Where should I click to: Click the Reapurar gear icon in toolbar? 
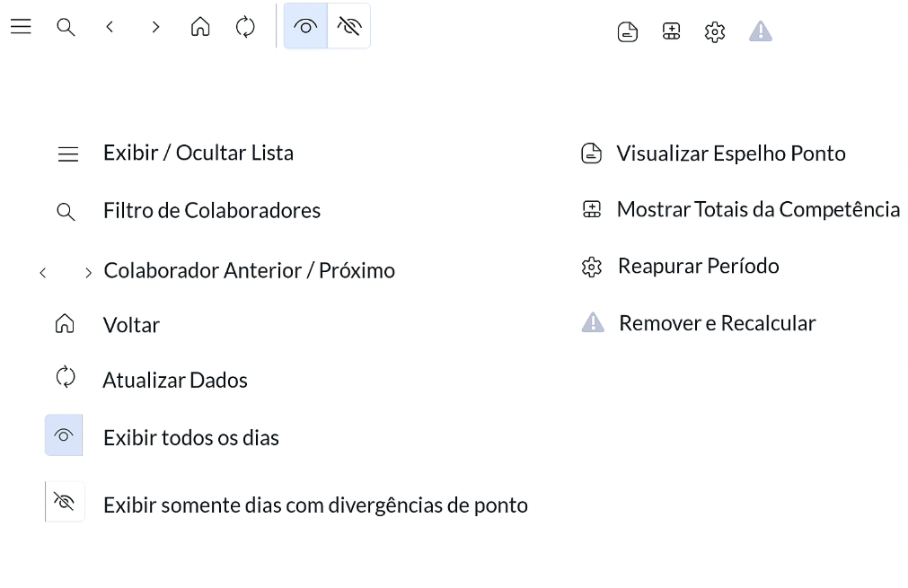(715, 31)
